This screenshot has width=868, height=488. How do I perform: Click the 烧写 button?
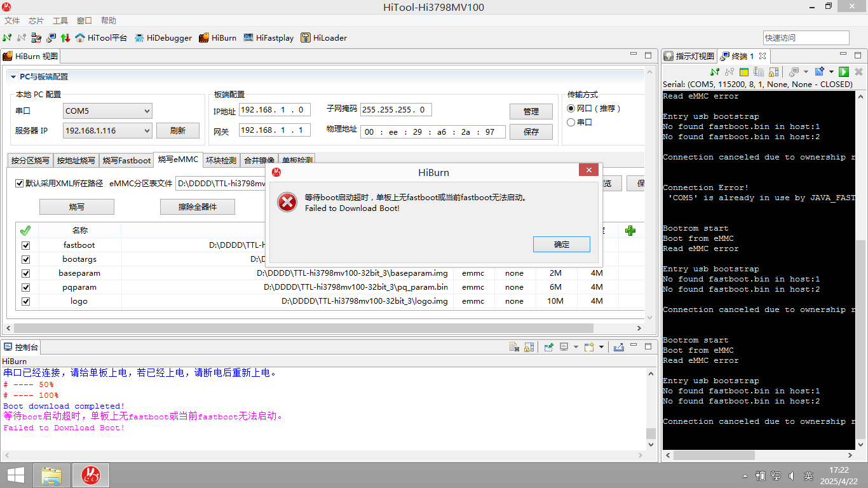point(77,207)
